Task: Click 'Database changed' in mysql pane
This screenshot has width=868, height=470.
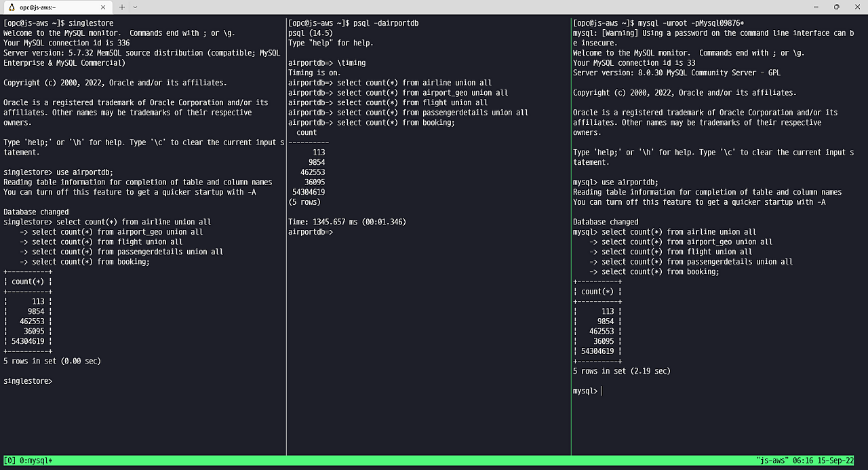Action: tap(606, 222)
